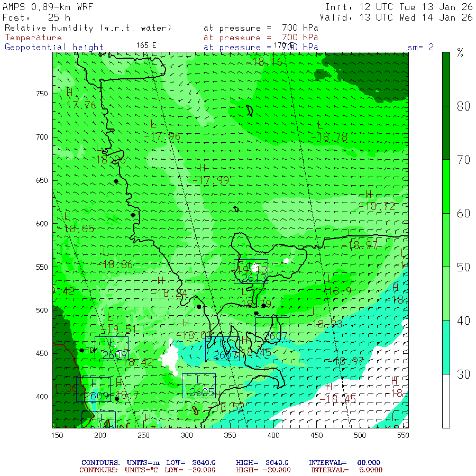This screenshot has height=476, width=476.
Task: Click the cyan 30–40% colorbar segment
Action: pyautogui.click(x=446, y=347)
